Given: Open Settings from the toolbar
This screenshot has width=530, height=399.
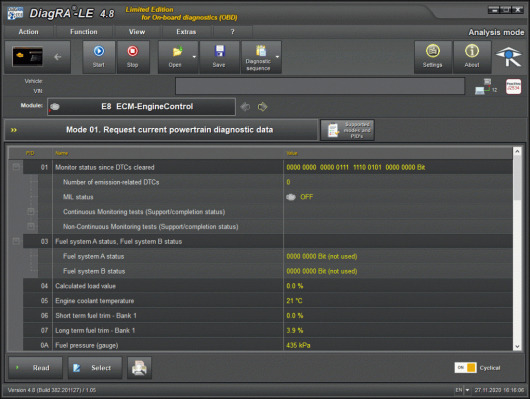Looking at the screenshot, I should click(x=433, y=57).
